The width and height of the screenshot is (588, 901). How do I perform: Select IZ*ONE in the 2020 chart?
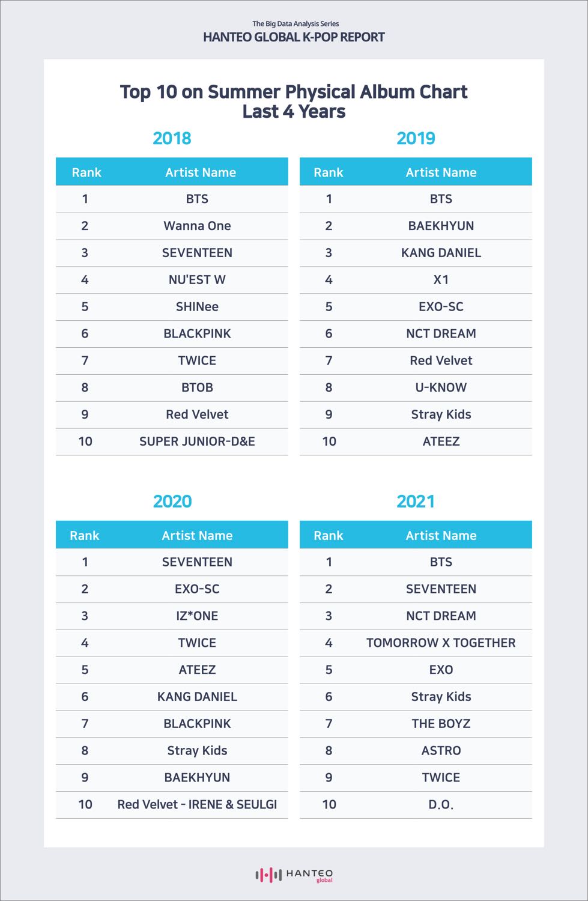[x=197, y=616]
